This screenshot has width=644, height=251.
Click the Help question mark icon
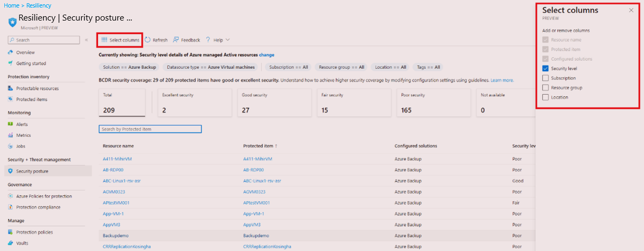click(208, 40)
